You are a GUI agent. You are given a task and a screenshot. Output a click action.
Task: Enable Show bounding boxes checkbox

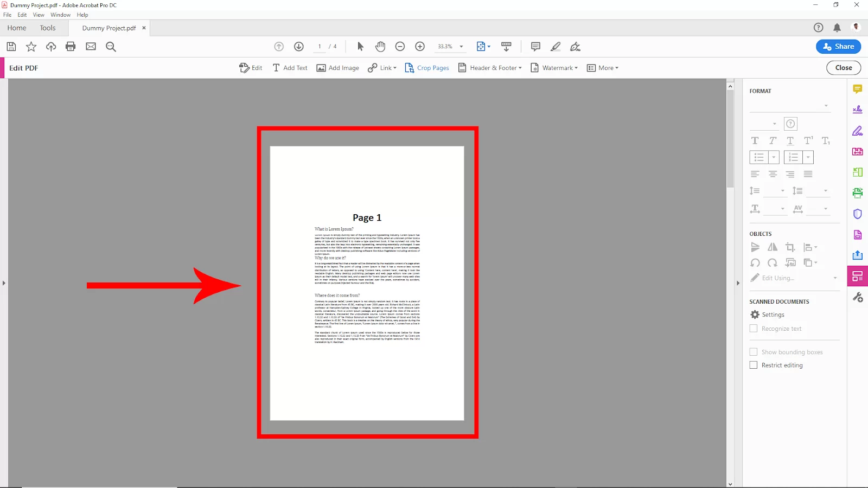[x=754, y=352]
